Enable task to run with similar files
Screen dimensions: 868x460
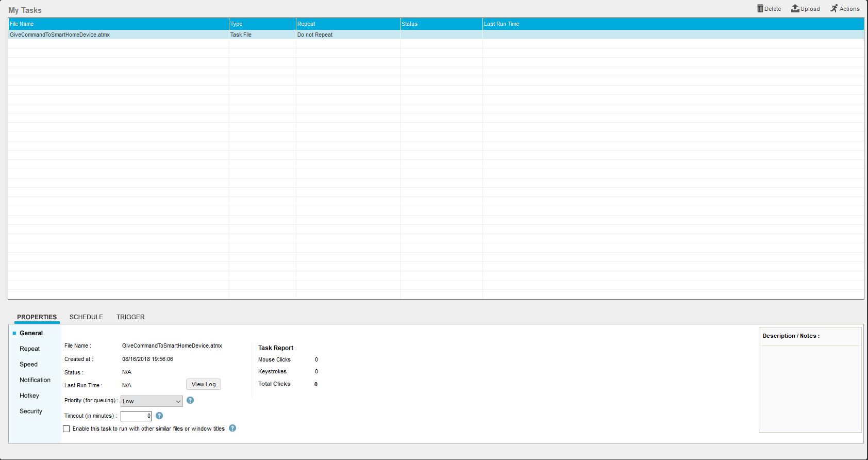[66, 429]
